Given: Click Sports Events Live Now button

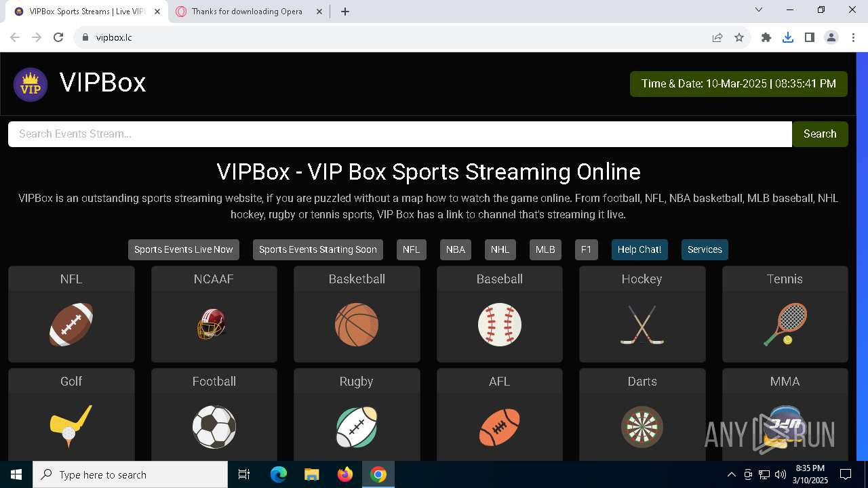Looking at the screenshot, I should tap(184, 249).
